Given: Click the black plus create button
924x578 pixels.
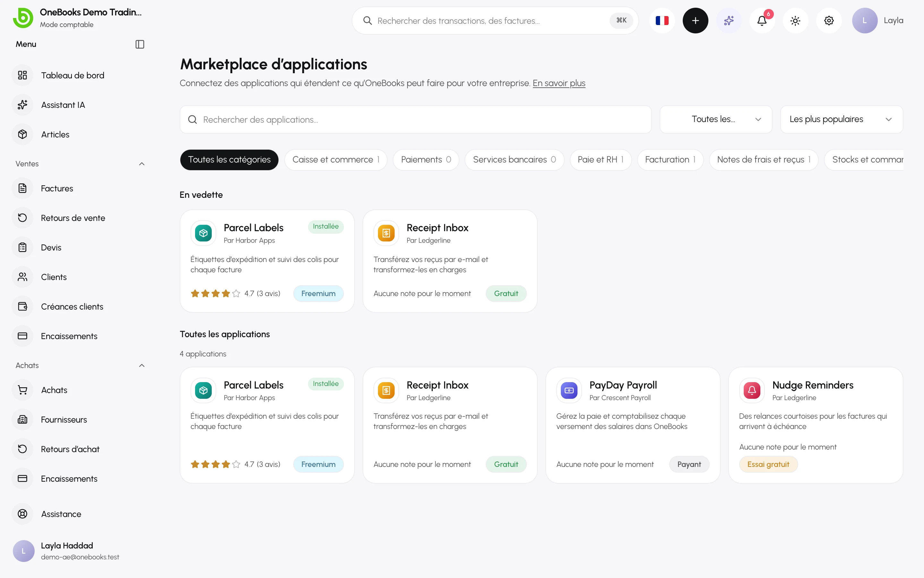Looking at the screenshot, I should tap(695, 21).
